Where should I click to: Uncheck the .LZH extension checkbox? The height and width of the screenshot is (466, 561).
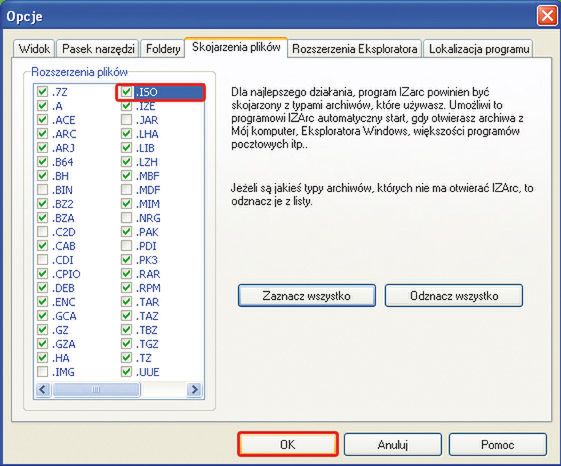tap(126, 161)
